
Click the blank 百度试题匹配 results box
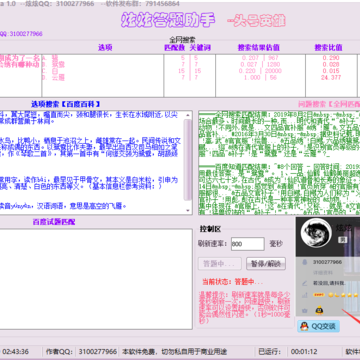(96, 279)
